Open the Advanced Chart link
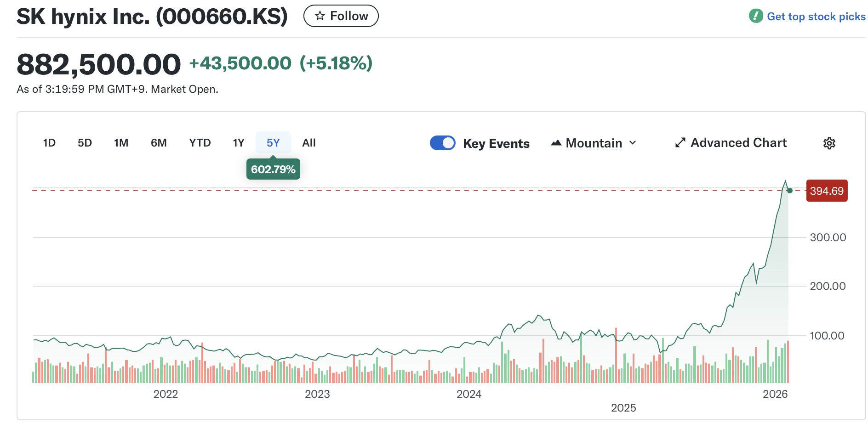The width and height of the screenshot is (868, 429). click(738, 143)
